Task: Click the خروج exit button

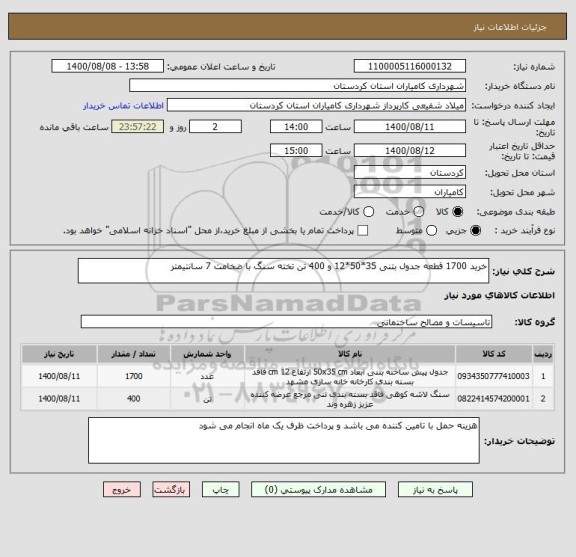Action: [122, 490]
